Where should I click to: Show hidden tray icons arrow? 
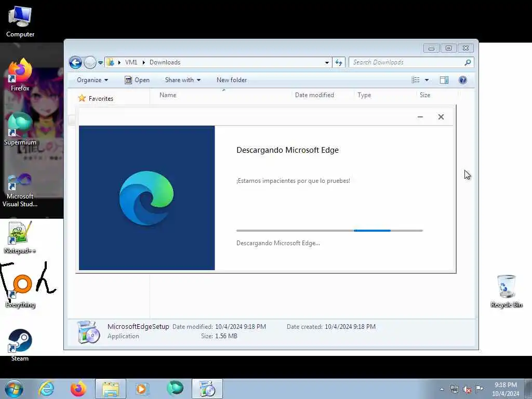pos(442,389)
